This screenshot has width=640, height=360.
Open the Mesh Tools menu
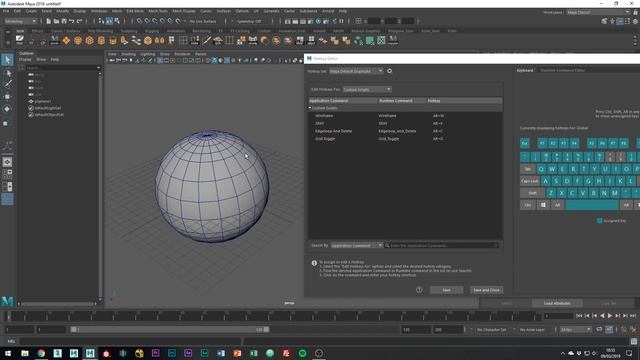(158, 11)
